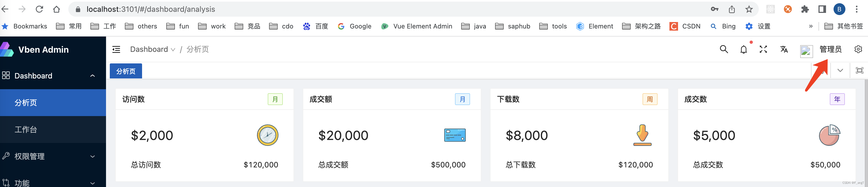Click the grid icon beside Dashboard
The image size is (868, 187).
6,75
